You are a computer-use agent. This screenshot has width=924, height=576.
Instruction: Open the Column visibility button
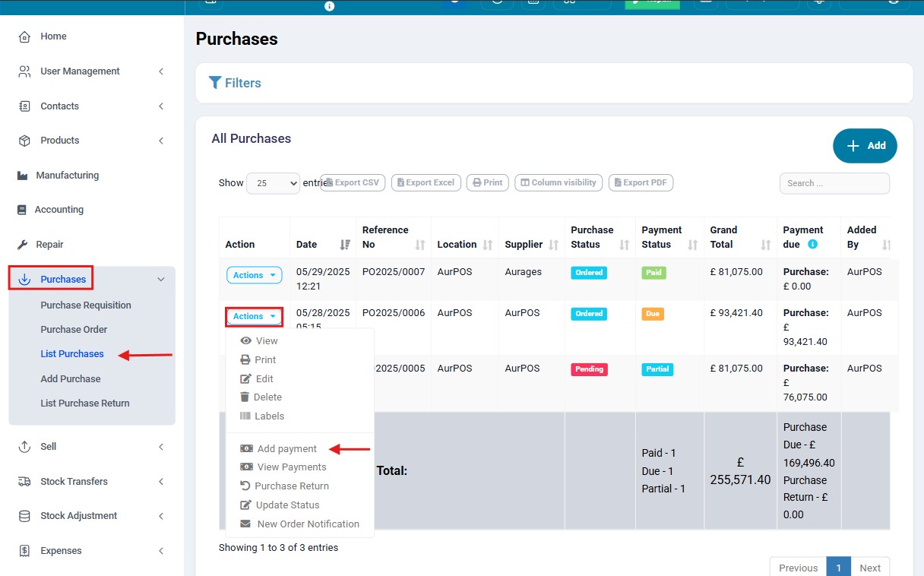[559, 183]
